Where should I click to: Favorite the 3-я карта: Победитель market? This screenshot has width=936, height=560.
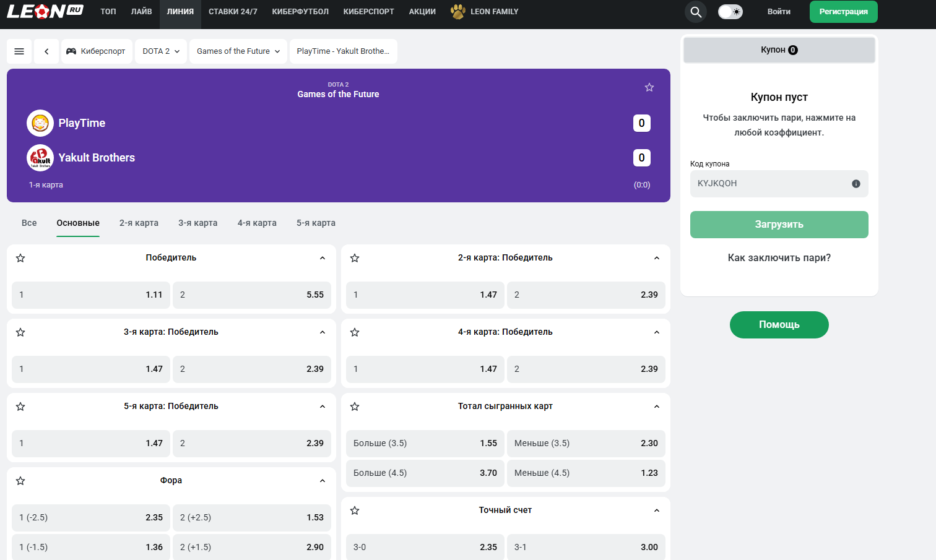20,332
